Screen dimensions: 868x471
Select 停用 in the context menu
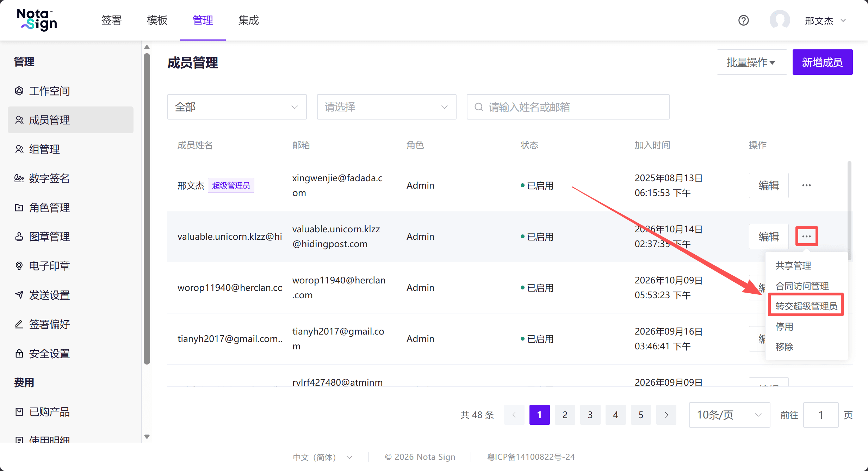[x=785, y=326]
